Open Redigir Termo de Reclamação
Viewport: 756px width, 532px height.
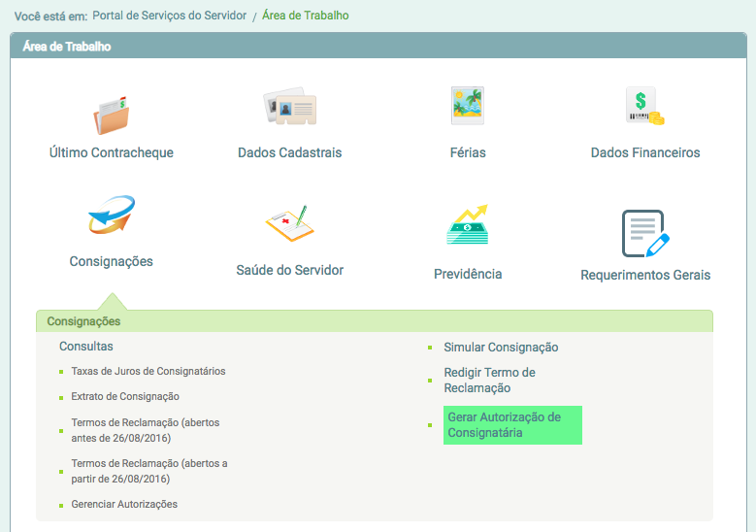point(489,380)
